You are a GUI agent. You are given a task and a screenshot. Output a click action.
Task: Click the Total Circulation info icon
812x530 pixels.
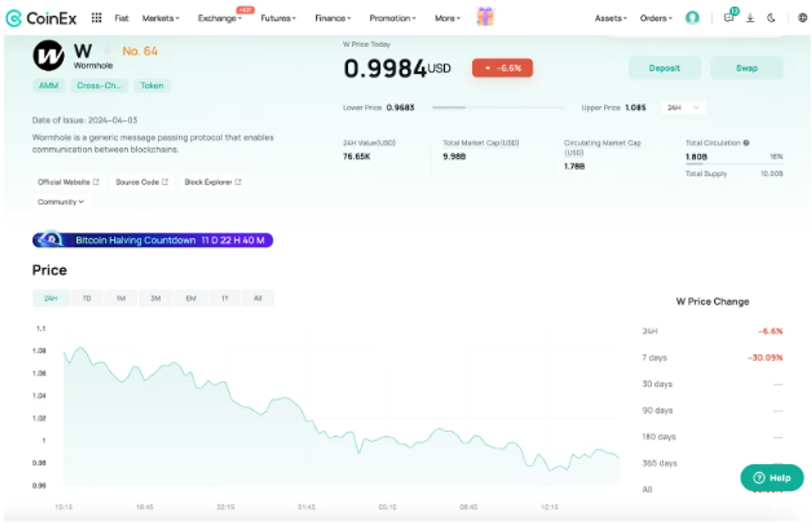click(746, 143)
